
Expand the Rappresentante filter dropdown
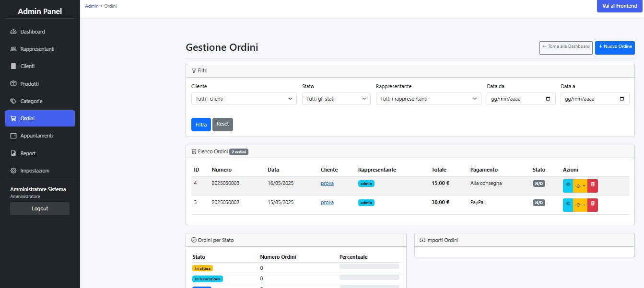click(x=428, y=99)
